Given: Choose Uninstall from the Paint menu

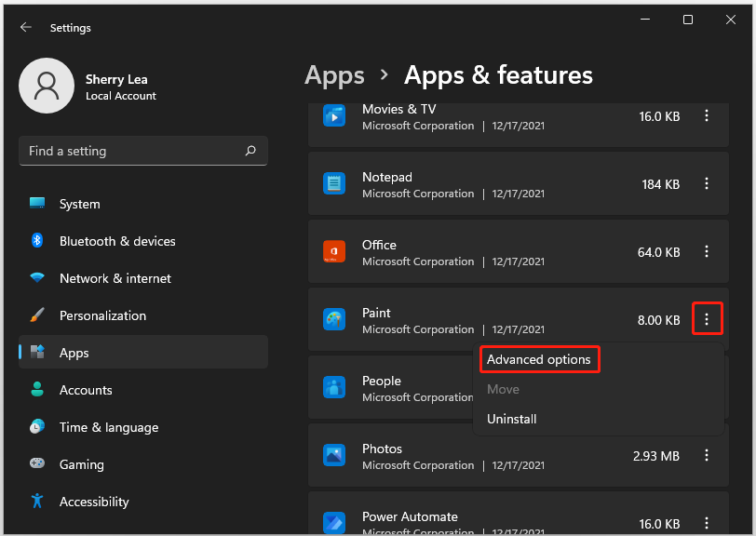Looking at the screenshot, I should 511,419.
